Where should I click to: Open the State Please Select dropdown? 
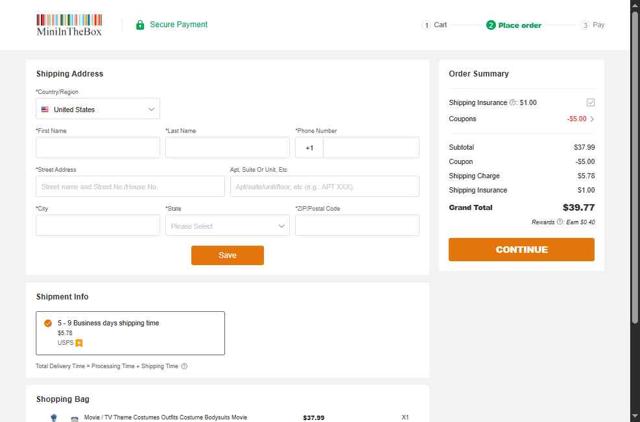[x=227, y=225]
